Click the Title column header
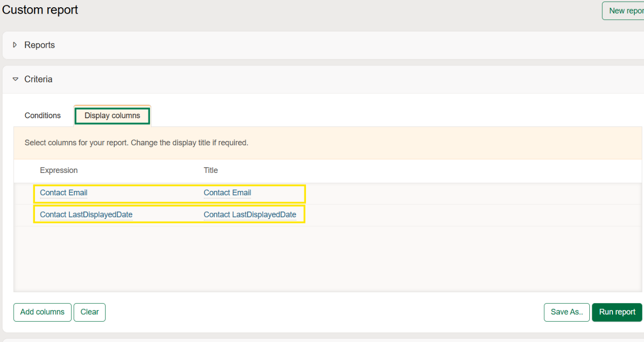 [x=211, y=171]
